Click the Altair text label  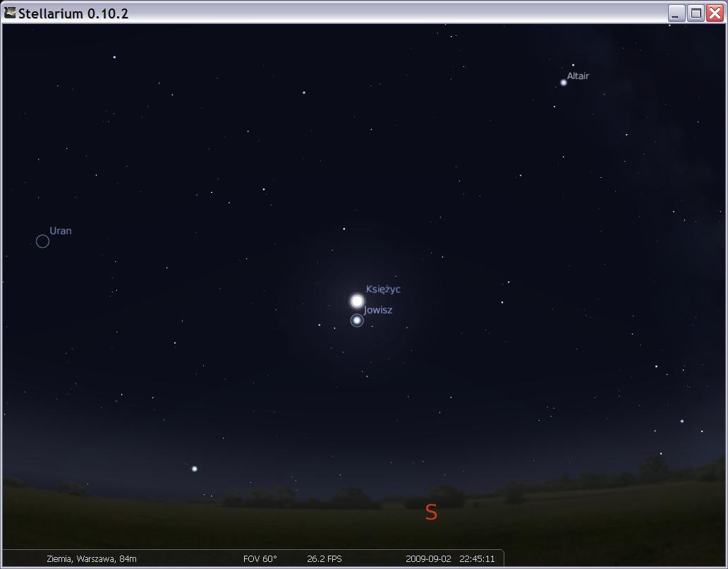coord(578,76)
